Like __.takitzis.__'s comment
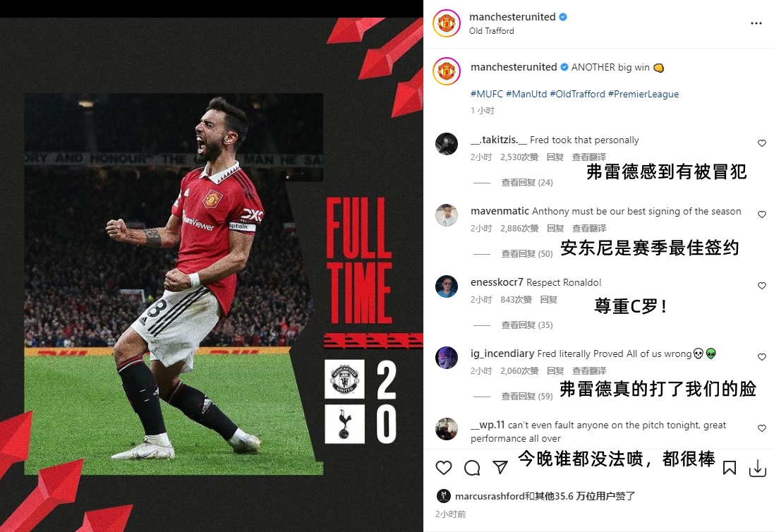The height and width of the screenshot is (532, 774). (x=762, y=143)
